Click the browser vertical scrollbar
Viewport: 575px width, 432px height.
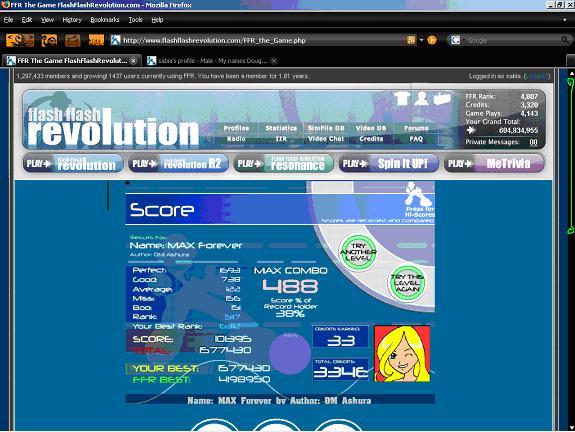pyautogui.click(x=571, y=249)
